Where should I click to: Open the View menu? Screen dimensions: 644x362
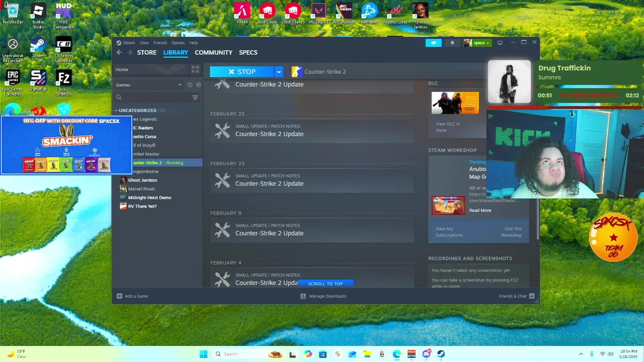pyautogui.click(x=144, y=43)
